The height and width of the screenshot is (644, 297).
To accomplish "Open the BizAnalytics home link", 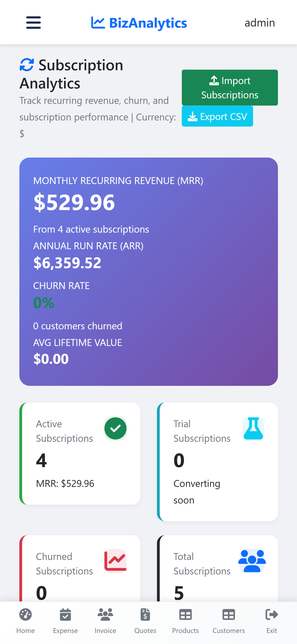I will tap(139, 23).
